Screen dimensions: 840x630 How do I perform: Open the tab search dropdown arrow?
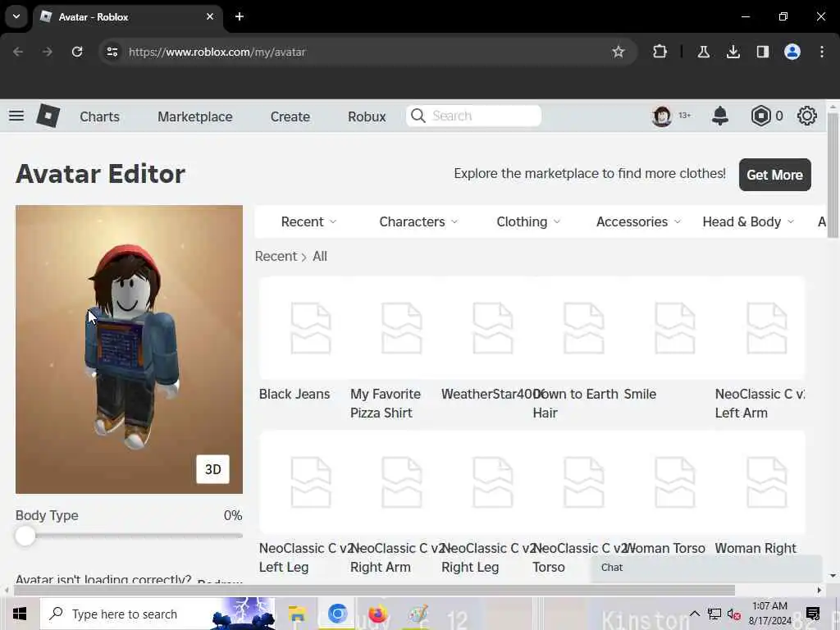click(x=16, y=16)
